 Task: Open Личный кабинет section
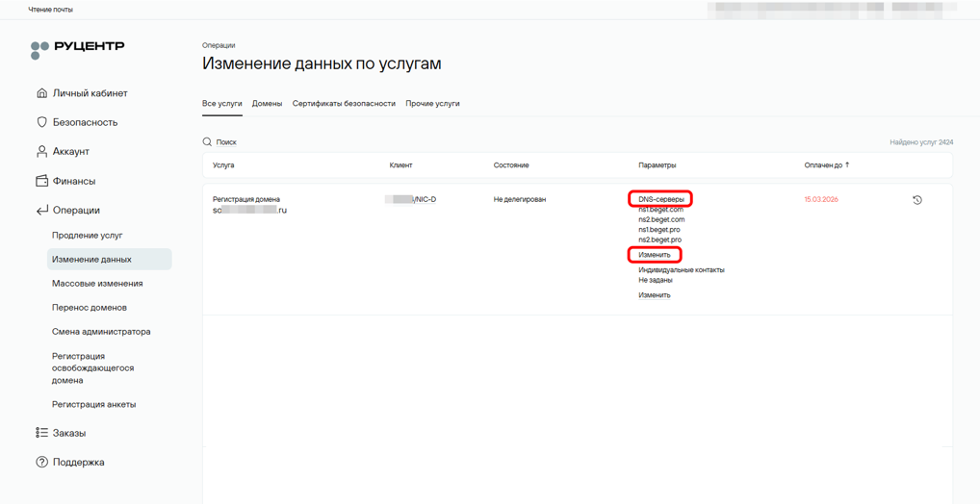(90, 93)
